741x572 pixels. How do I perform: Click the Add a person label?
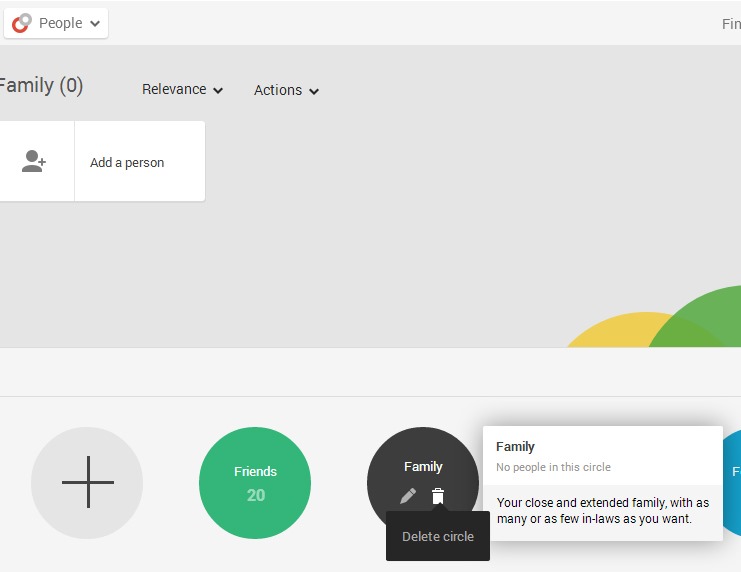click(x=127, y=163)
